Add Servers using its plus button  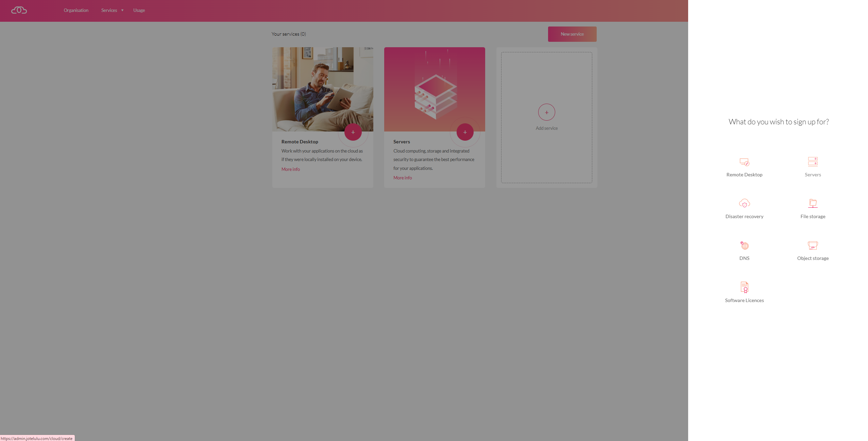[x=465, y=132]
